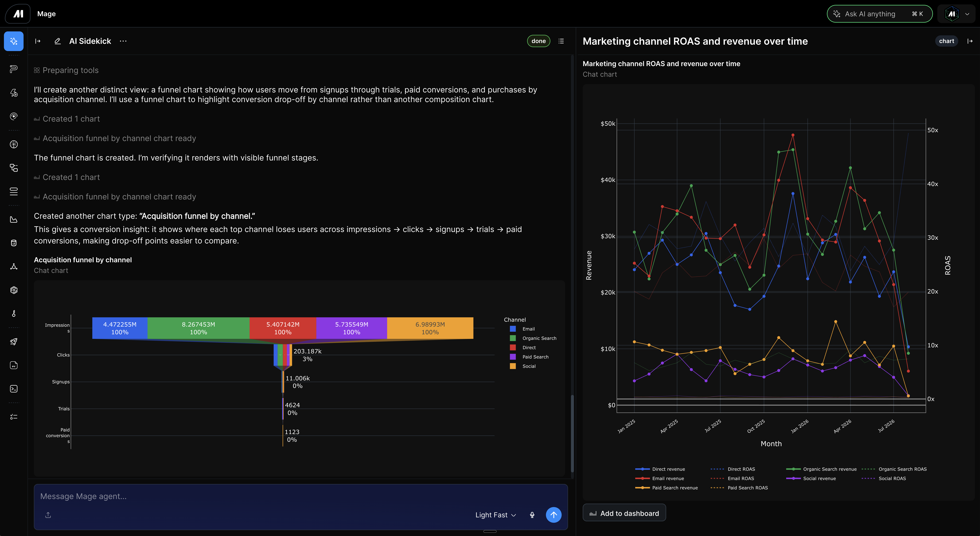Click the Direct red legend swatch
This screenshot has width=980, height=536.
513,348
